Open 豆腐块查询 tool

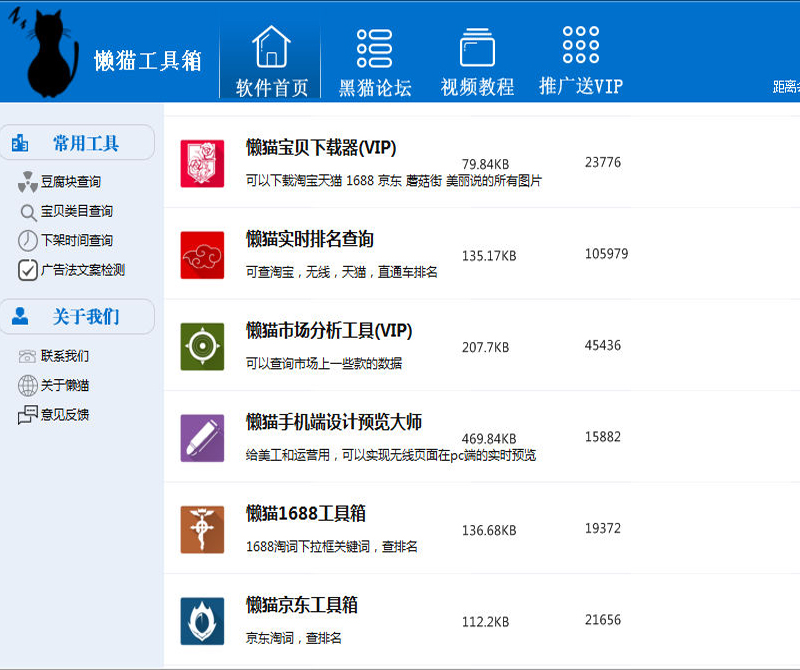tap(70, 182)
